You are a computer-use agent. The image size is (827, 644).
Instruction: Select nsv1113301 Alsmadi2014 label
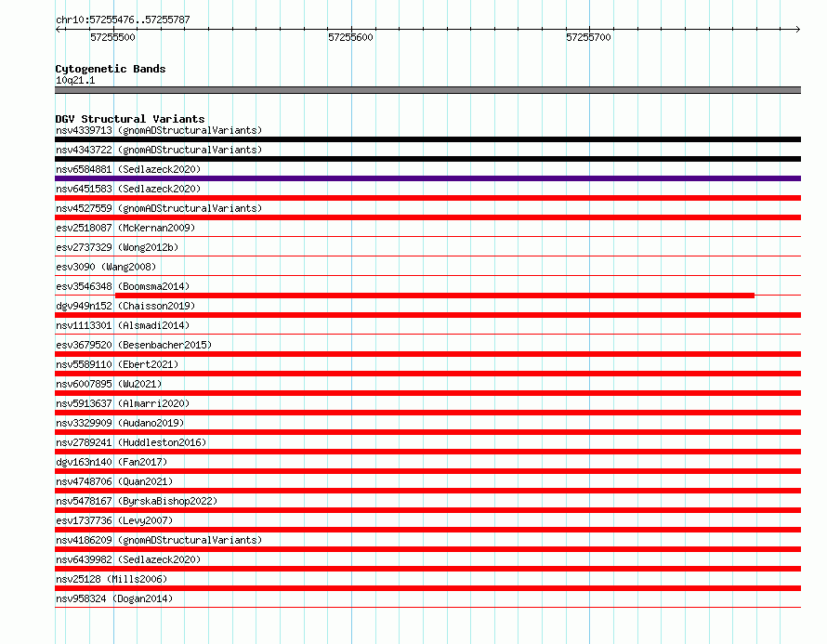[123, 325]
